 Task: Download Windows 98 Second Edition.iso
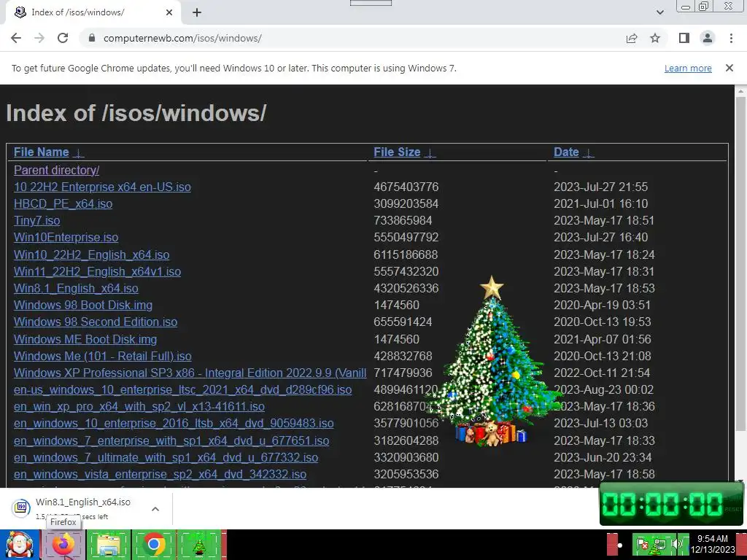96,322
